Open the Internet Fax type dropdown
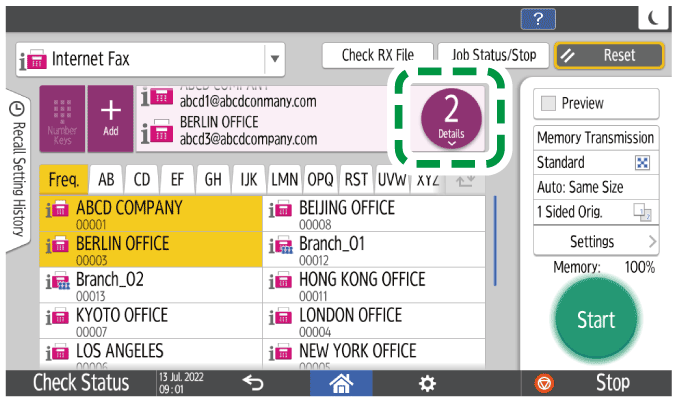Image resolution: width=675 pixels, height=400 pixels. click(x=273, y=59)
